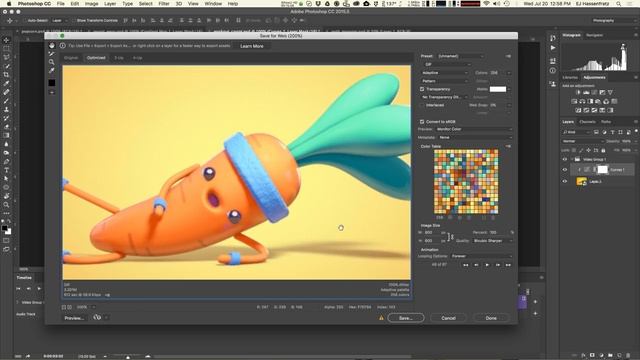Screen dimensions: 640x360
Task: Open the layer blend mode Normal dropdown
Action: pos(583,141)
